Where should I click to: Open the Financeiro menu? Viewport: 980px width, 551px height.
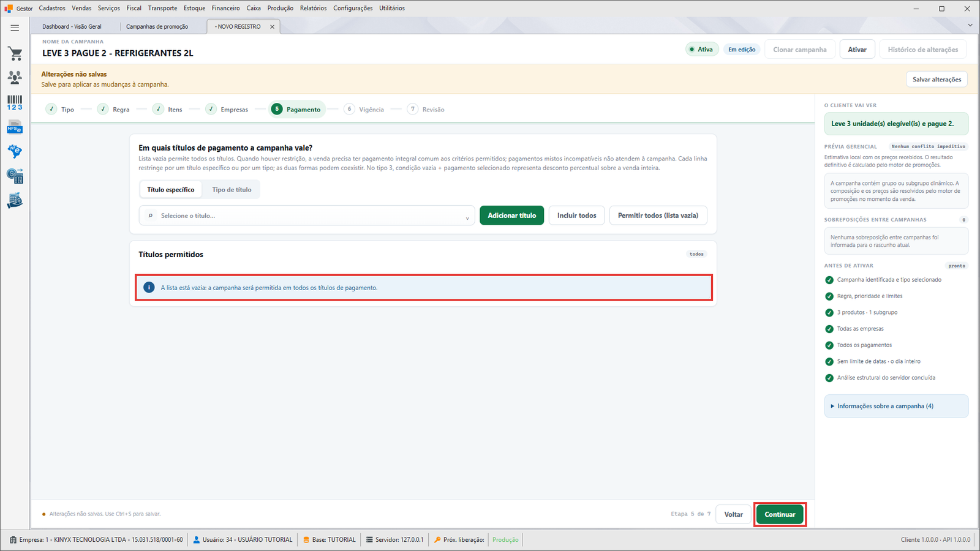(226, 8)
